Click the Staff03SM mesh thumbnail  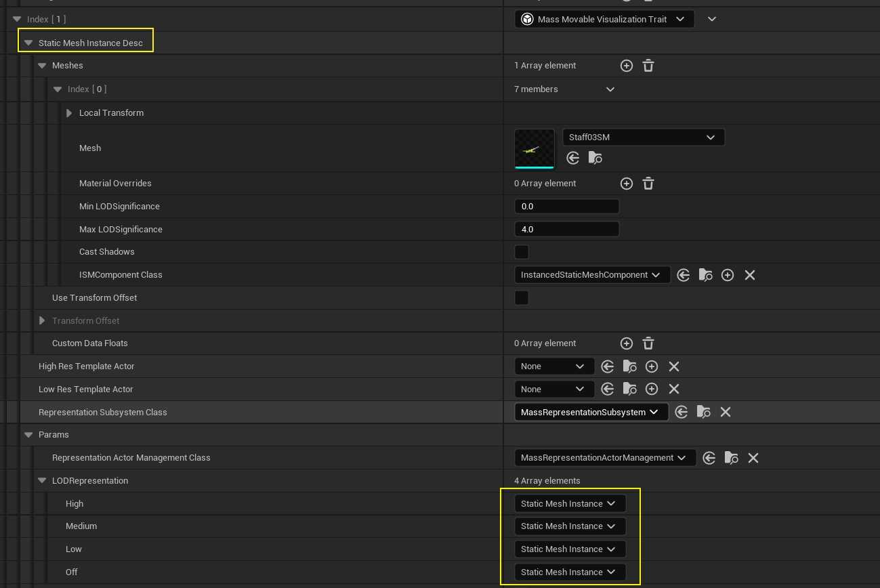click(535, 148)
